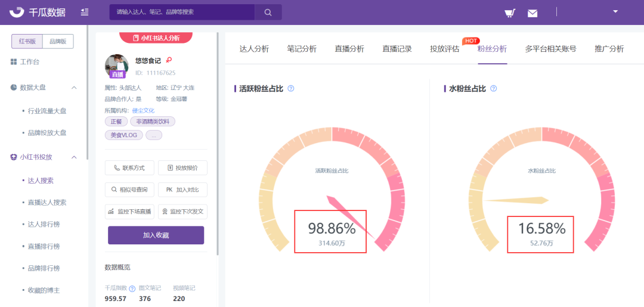Click the 联系方式 button
The height and width of the screenshot is (307, 644).
[130, 168]
